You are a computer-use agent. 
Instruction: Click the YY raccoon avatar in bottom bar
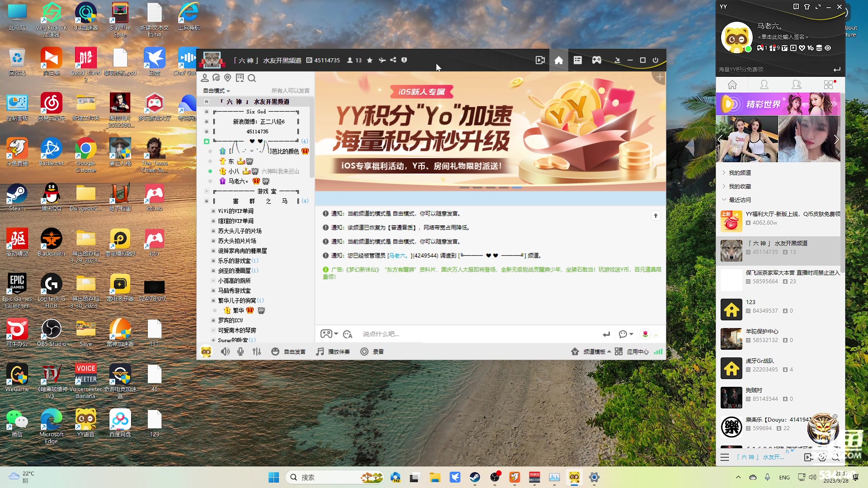pos(206,352)
